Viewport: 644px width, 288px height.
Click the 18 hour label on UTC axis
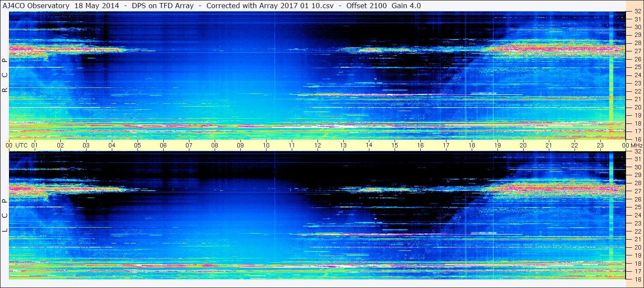472,145
